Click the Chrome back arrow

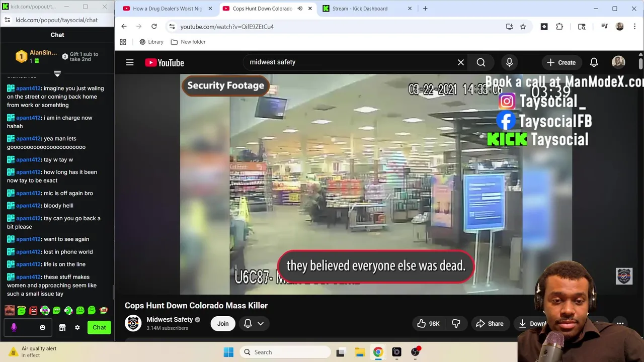[124, 26]
